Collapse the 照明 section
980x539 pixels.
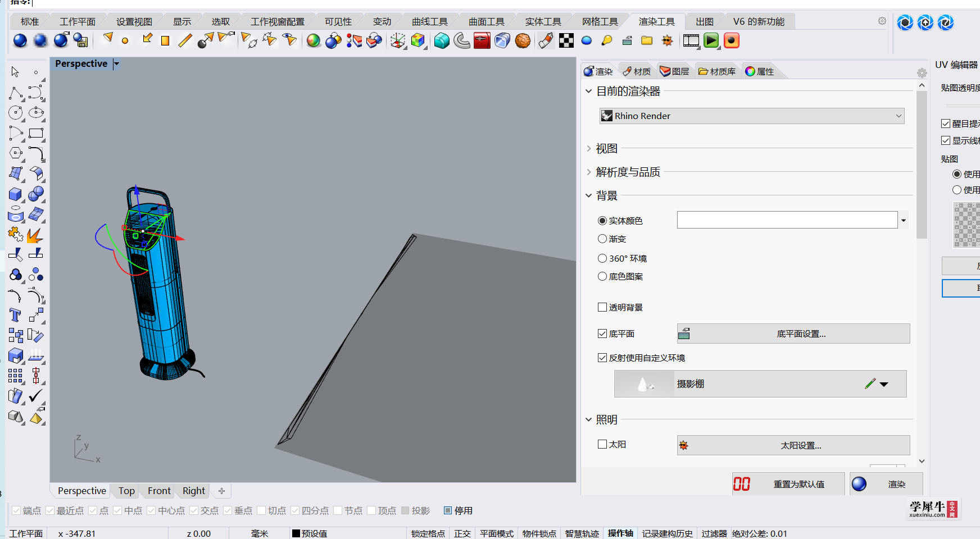589,419
